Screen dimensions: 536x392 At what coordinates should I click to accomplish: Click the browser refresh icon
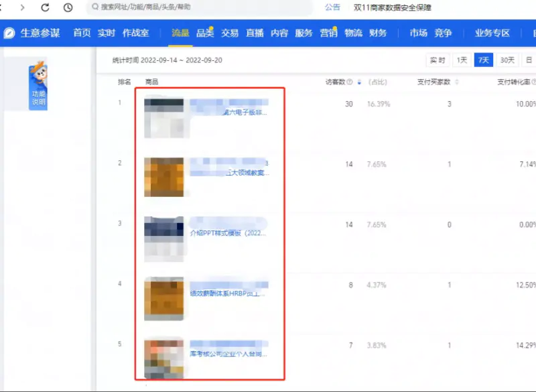(45, 7)
